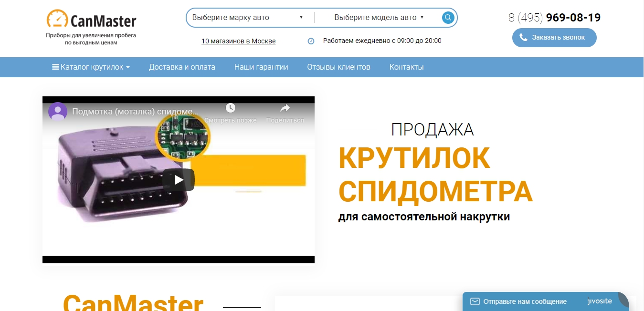Screen dimensions: 644x311
Task: Click the hamburger icon beside Каталог крутилок
Action: [55, 67]
